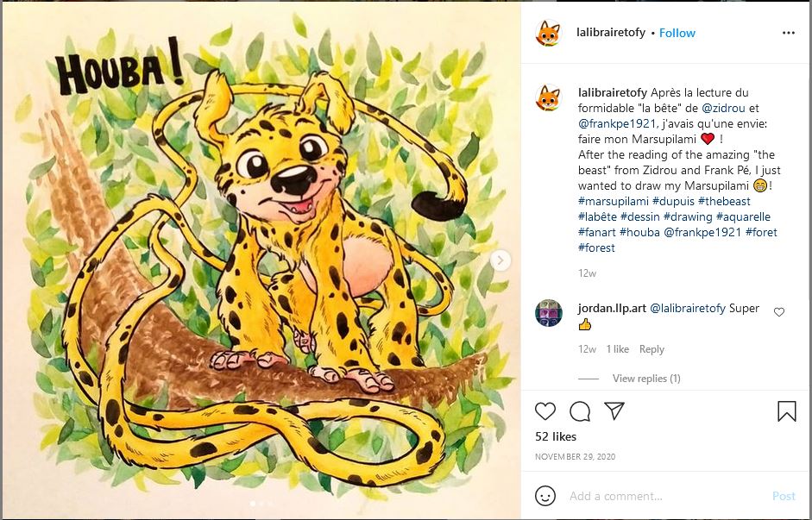
Task: Open emoji picker in comment box
Action: [545, 496]
